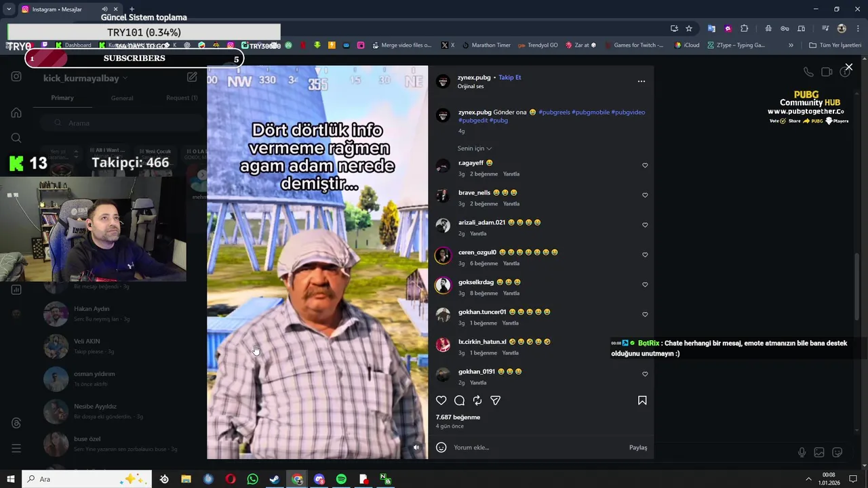868x488 pixels.
Task: Open the iCloud bookmark
Action: point(687,45)
